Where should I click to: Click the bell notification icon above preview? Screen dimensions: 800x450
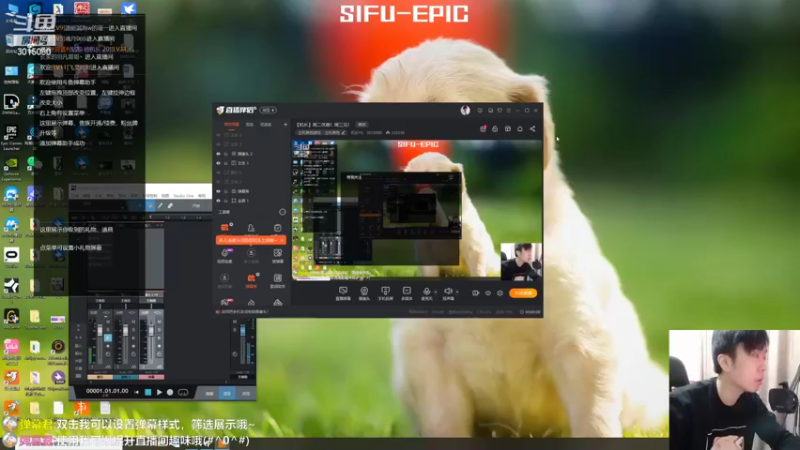[520, 129]
